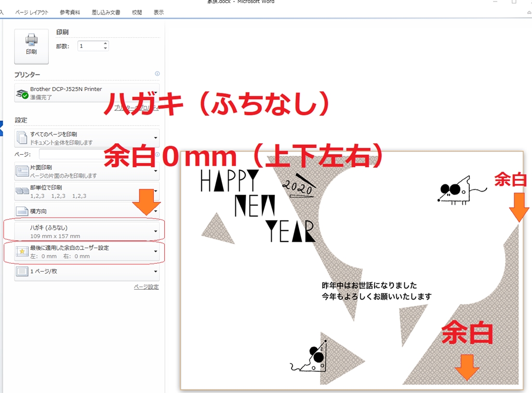Open the collated printing (部単位で印刷) dropdown
The image size is (532, 393).
pos(87,191)
